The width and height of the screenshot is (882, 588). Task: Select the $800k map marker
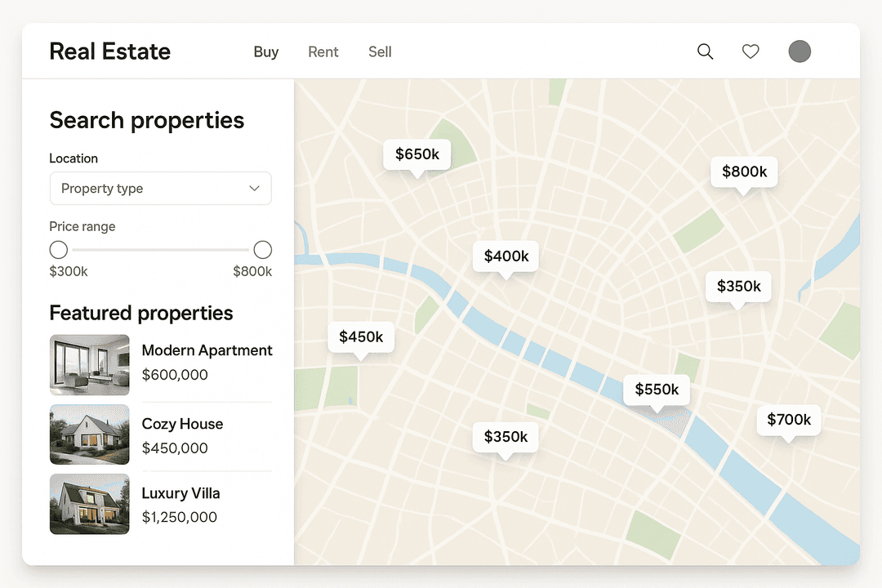point(744,171)
